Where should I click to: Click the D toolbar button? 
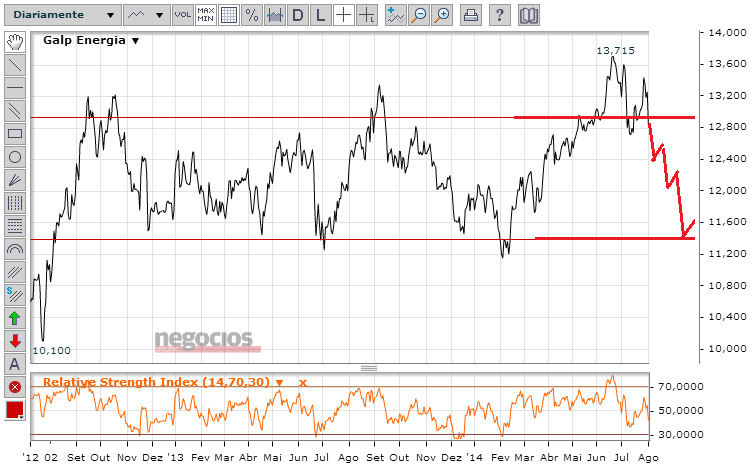(x=298, y=15)
